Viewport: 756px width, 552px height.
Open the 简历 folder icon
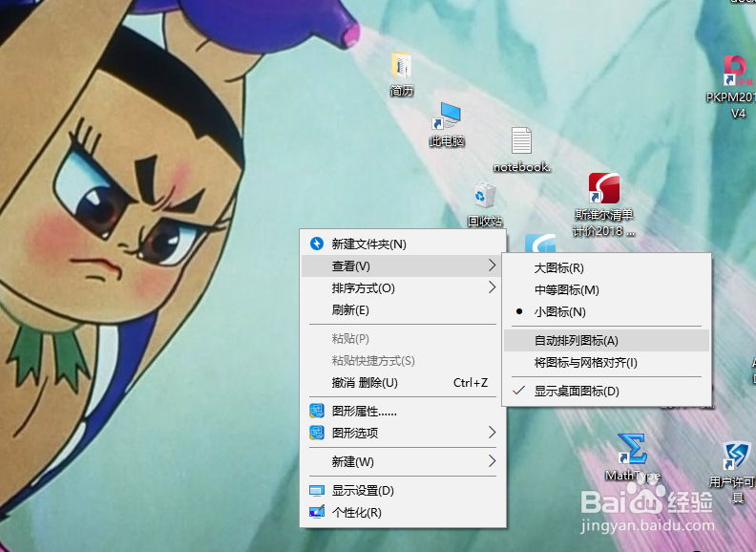401,66
